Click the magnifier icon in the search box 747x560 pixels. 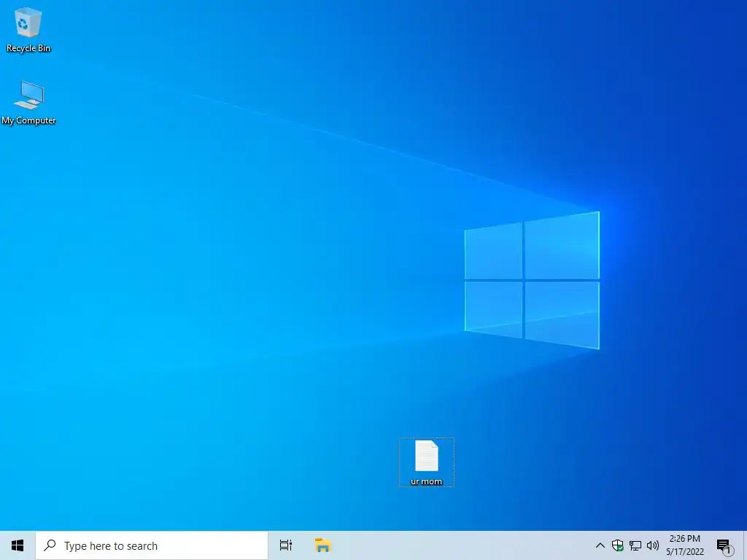pyautogui.click(x=50, y=545)
